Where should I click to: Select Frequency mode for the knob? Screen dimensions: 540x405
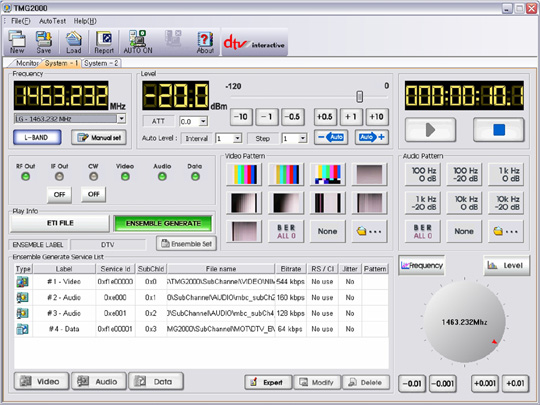click(x=422, y=266)
